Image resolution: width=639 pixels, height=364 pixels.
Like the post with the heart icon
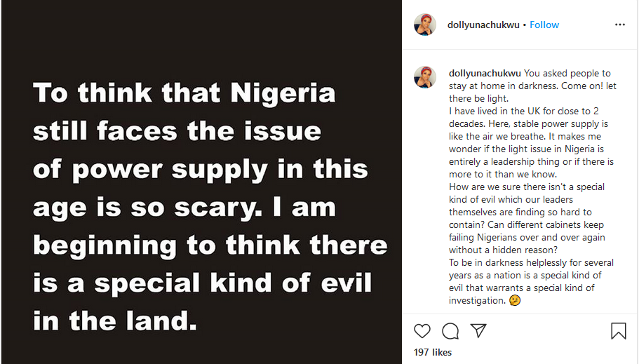tap(422, 330)
